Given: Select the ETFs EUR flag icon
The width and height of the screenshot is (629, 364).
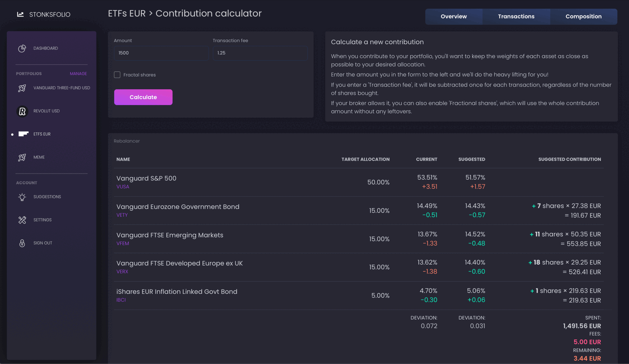Looking at the screenshot, I should (x=23, y=134).
